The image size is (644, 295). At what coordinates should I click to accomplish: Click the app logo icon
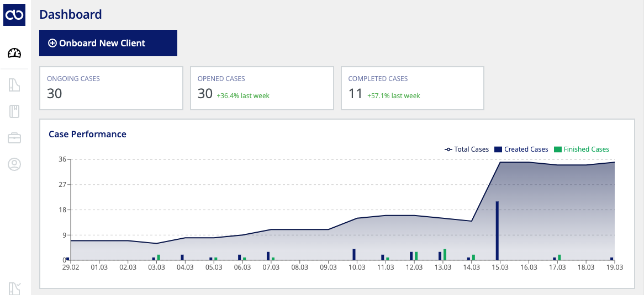pos(14,15)
